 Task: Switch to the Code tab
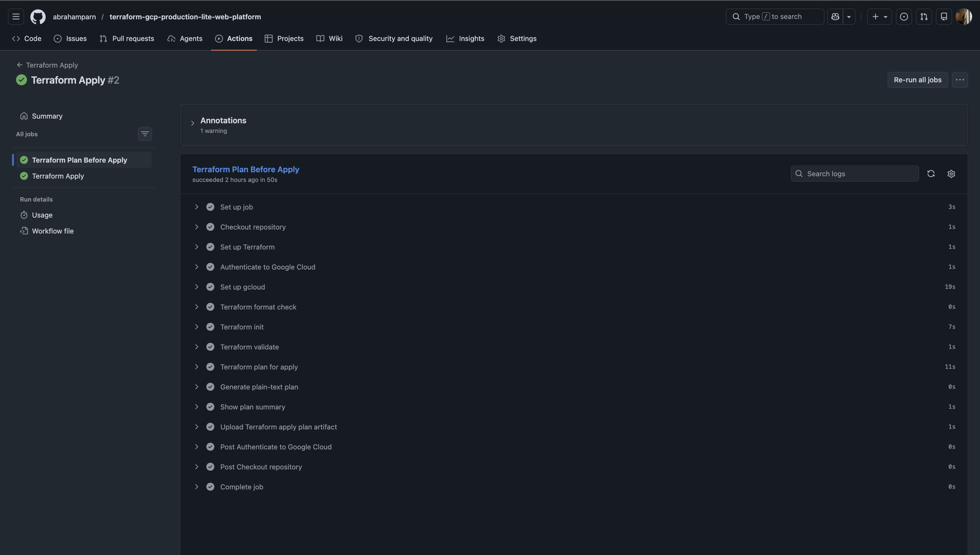pyautogui.click(x=27, y=39)
